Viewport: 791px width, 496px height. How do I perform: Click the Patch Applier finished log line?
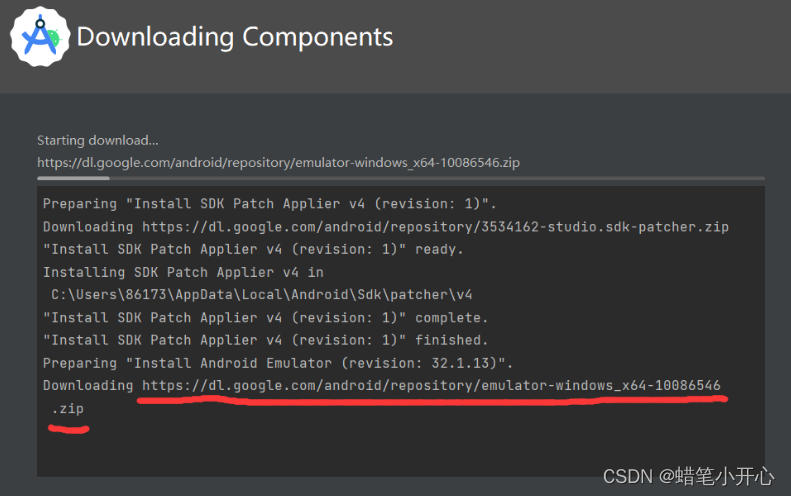point(265,340)
